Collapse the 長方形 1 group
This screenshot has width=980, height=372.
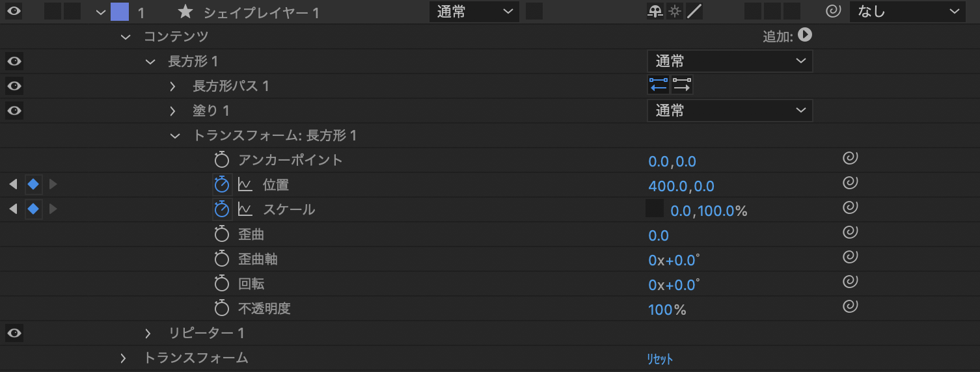[150, 62]
